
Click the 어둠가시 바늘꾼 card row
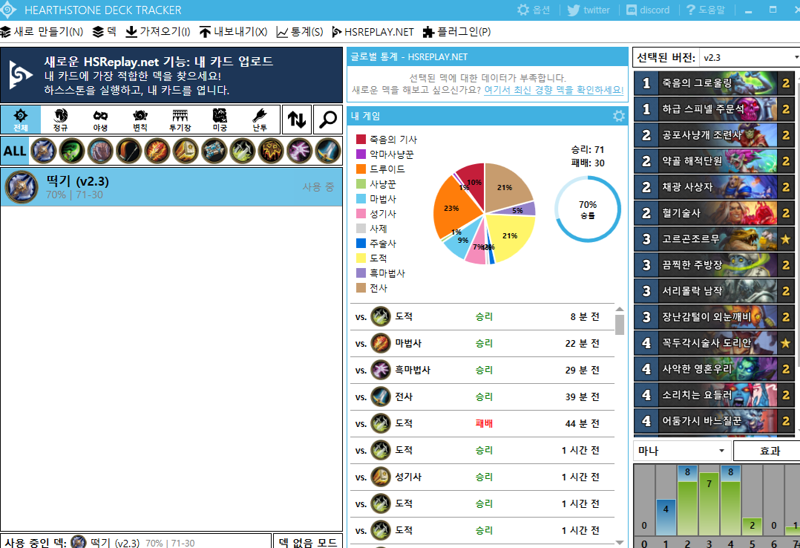[714, 420]
